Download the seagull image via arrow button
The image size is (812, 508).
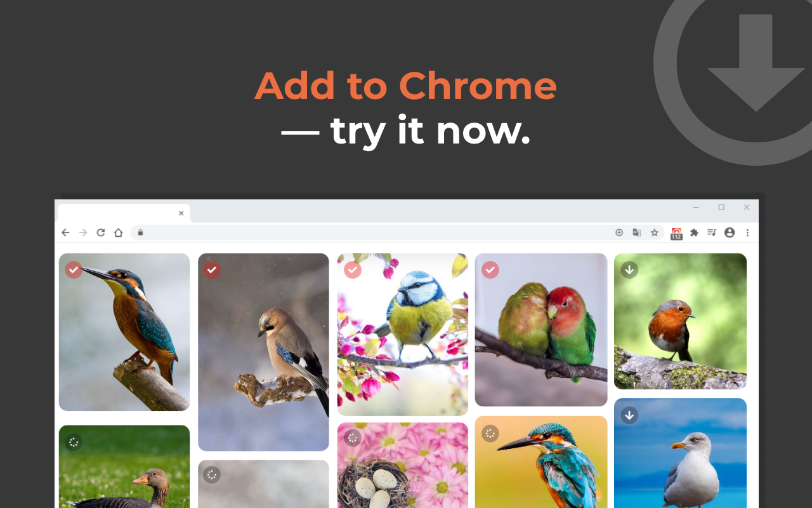pos(629,415)
